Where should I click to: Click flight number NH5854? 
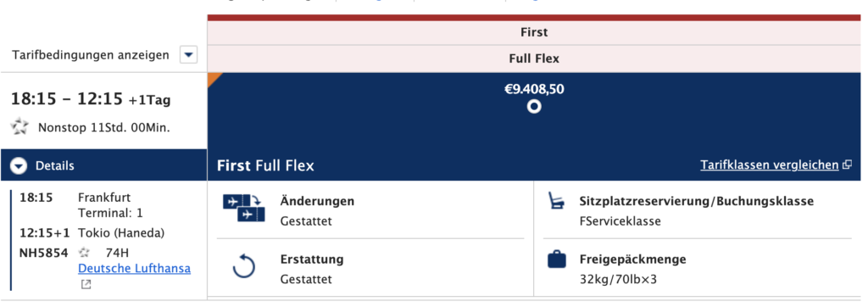44,254
